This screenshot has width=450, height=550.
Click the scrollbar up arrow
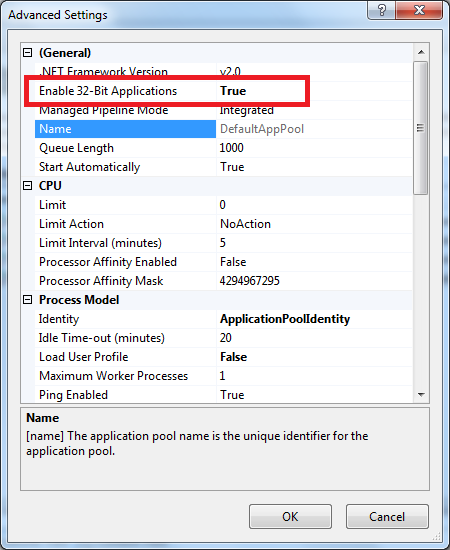[421, 52]
